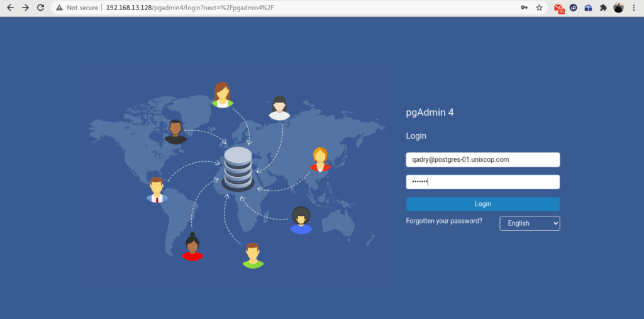Click the pgAdmin 4 heading text
This screenshot has height=319, width=644.
coord(430,113)
